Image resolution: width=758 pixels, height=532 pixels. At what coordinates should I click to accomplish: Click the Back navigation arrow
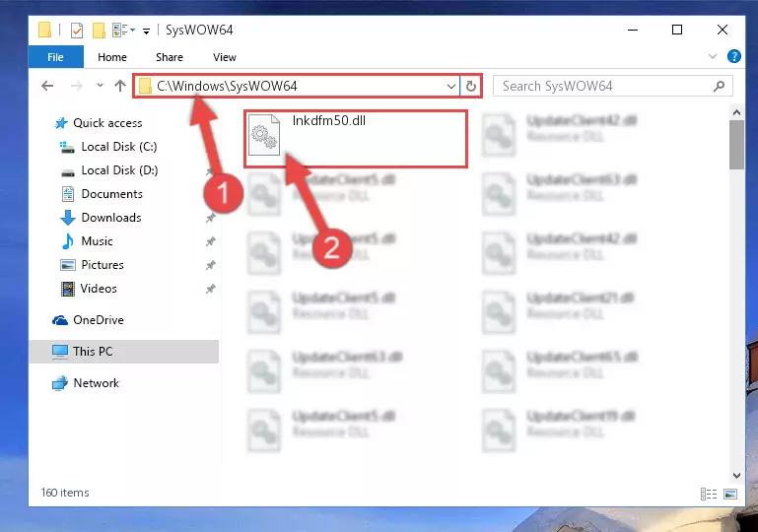coord(47,86)
